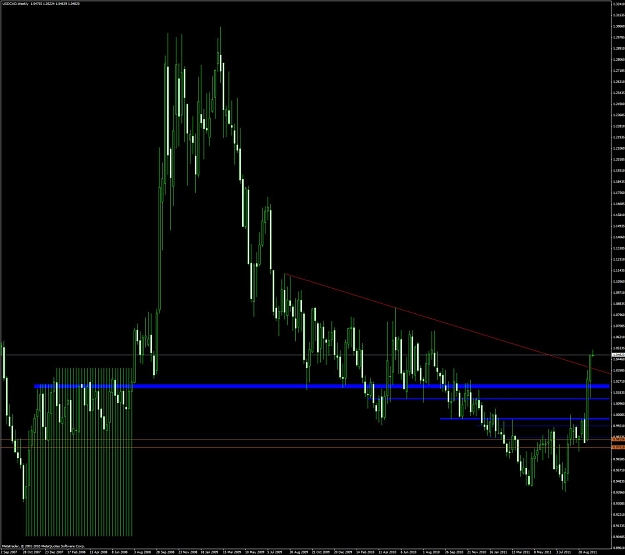Select the red descending trendline
625x555 pixels.
[x=446, y=324]
